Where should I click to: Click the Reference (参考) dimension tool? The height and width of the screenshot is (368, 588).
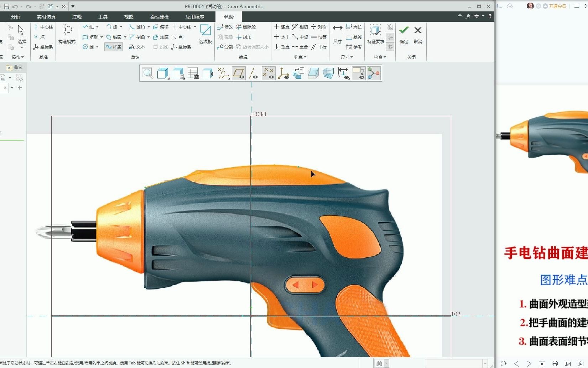click(x=354, y=47)
